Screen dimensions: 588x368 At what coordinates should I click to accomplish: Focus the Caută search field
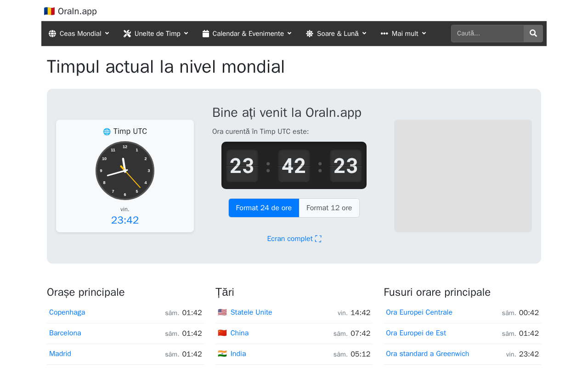(487, 34)
